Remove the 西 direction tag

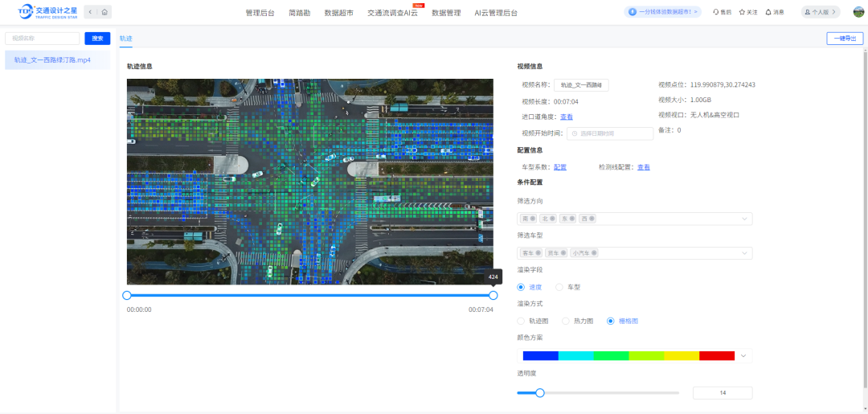[592, 219]
